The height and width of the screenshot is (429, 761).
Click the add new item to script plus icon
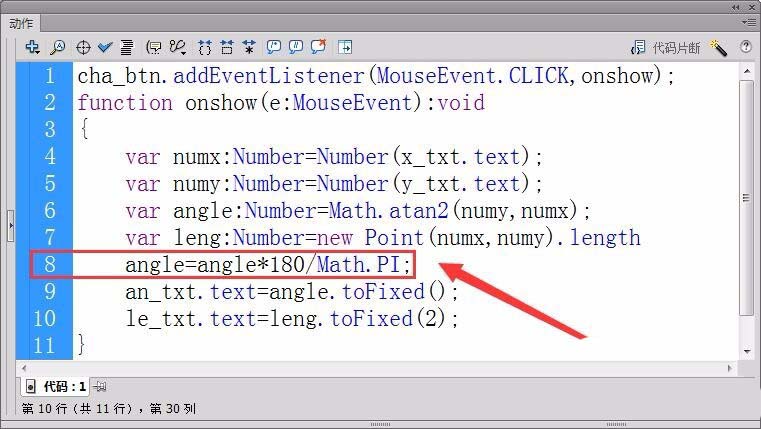[33, 47]
